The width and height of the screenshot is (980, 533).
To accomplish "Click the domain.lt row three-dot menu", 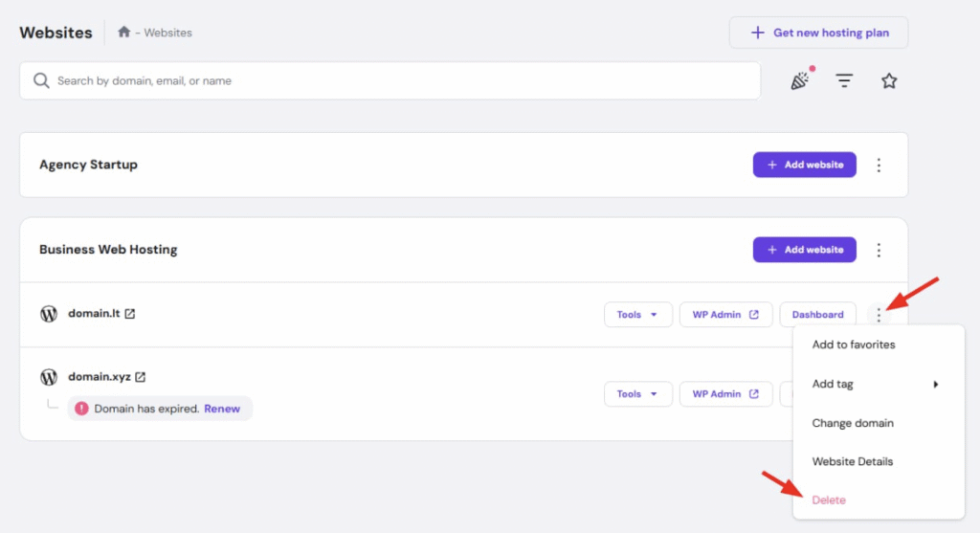I will [x=879, y=315].
